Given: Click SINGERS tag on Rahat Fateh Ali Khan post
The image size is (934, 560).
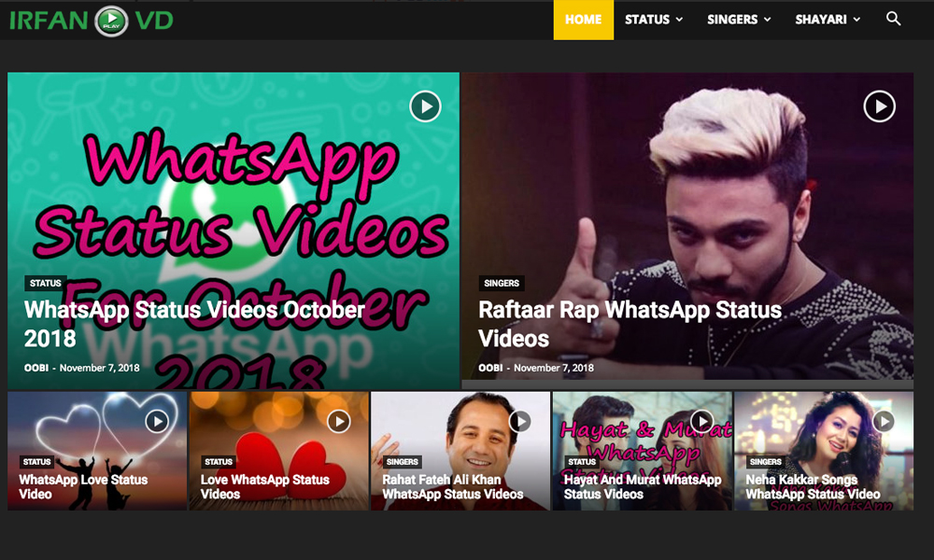Looking at the screenshot, I should tap(402, 462).
